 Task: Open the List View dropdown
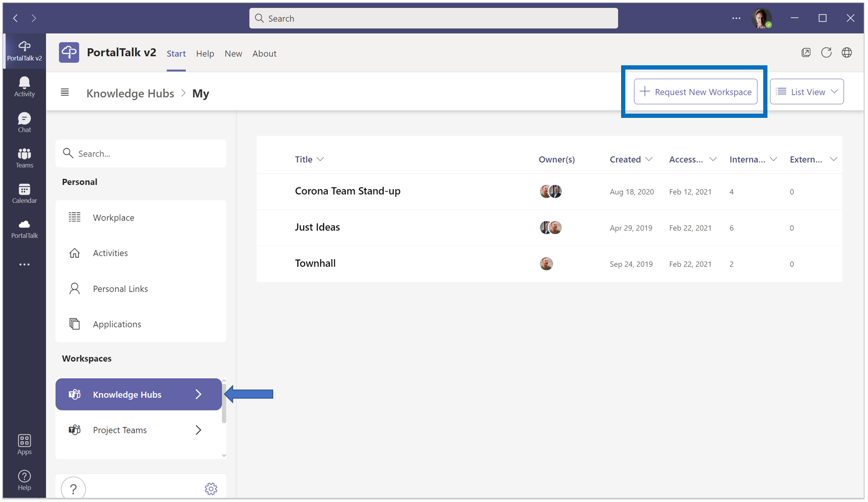[806, 92]
